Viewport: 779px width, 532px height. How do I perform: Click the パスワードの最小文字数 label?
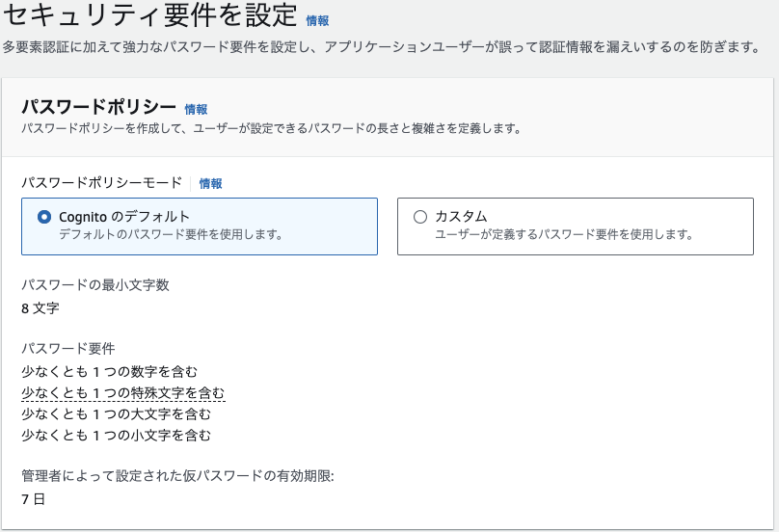(95, 285)
